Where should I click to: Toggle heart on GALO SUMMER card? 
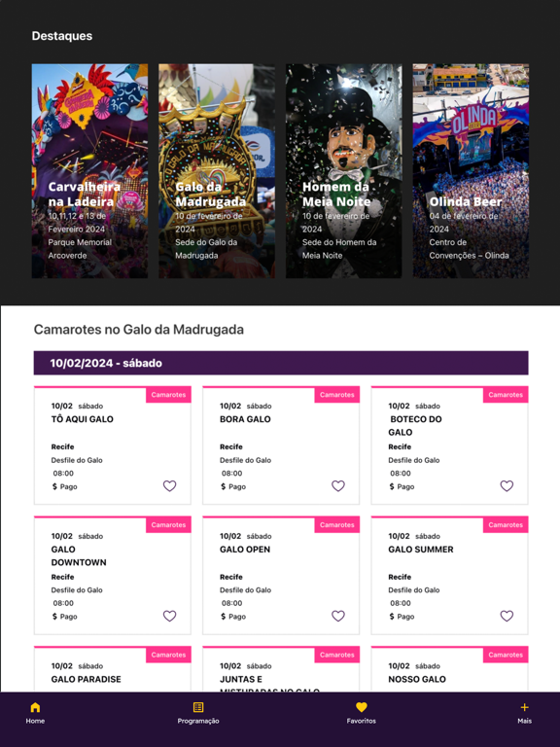click(x=507, y=616)
